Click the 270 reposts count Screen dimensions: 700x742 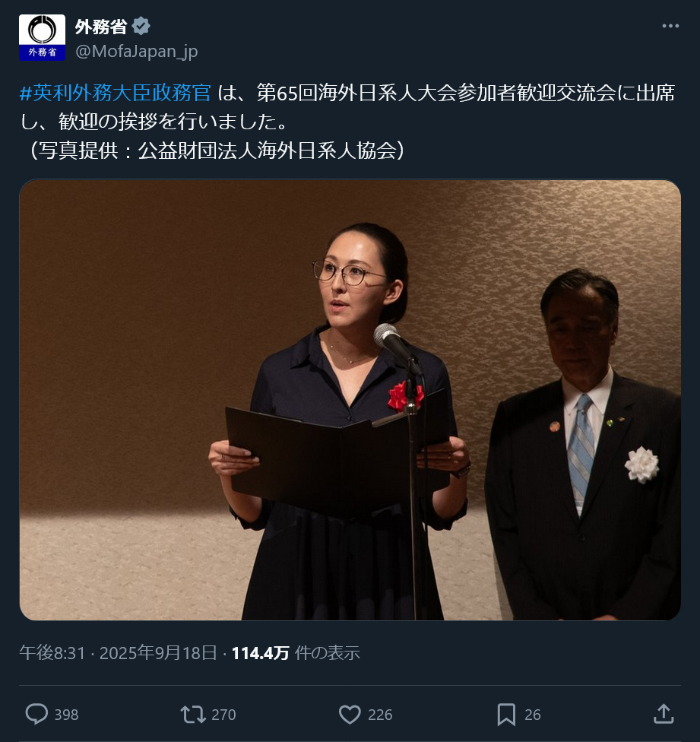pyautogui.click(x=223, y=715)
